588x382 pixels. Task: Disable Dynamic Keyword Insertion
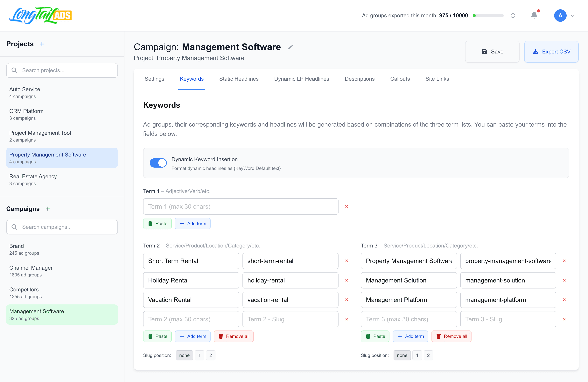[158, 163]
